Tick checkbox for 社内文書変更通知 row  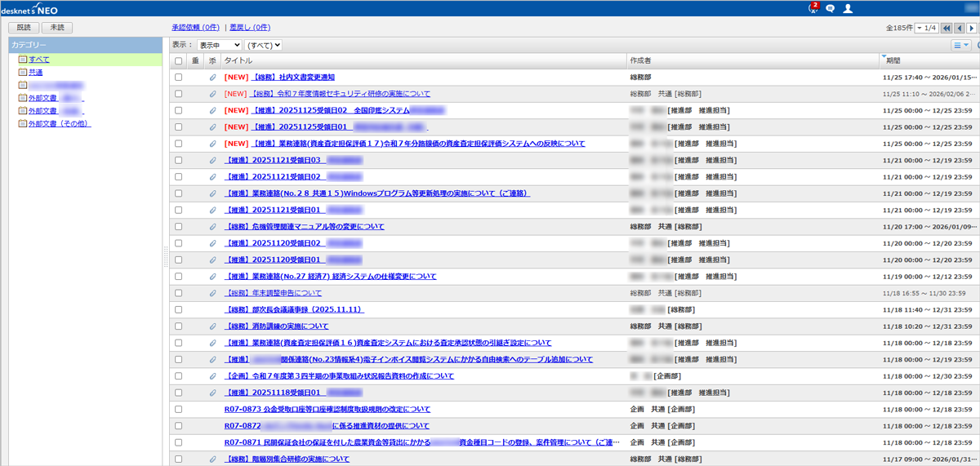(x=179, y=78)
